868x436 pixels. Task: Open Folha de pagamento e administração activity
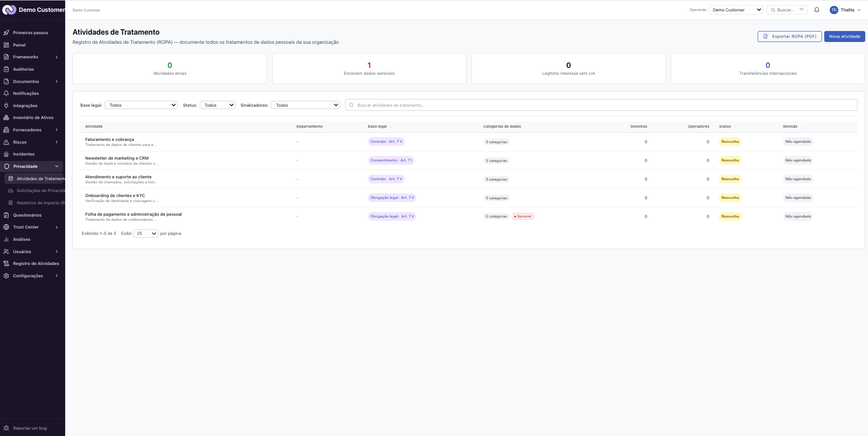(134, 214)
